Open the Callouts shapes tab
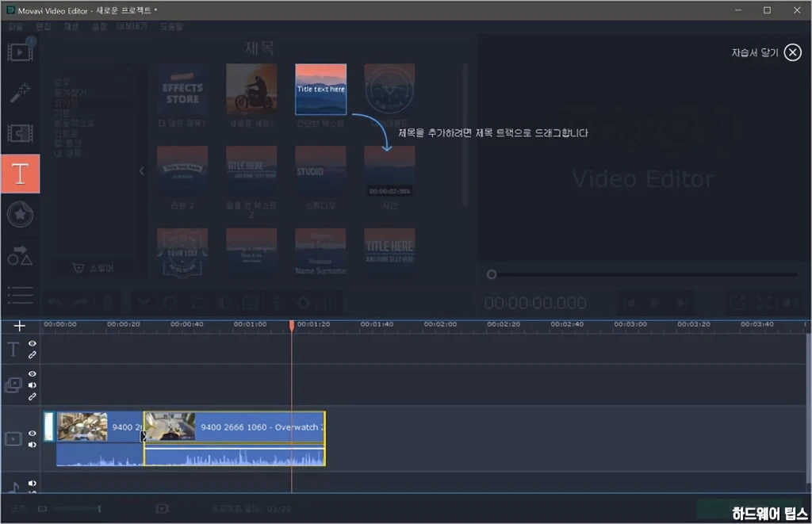Image resolution: width=812 pixels, height=524 pixels. [20, 254]
